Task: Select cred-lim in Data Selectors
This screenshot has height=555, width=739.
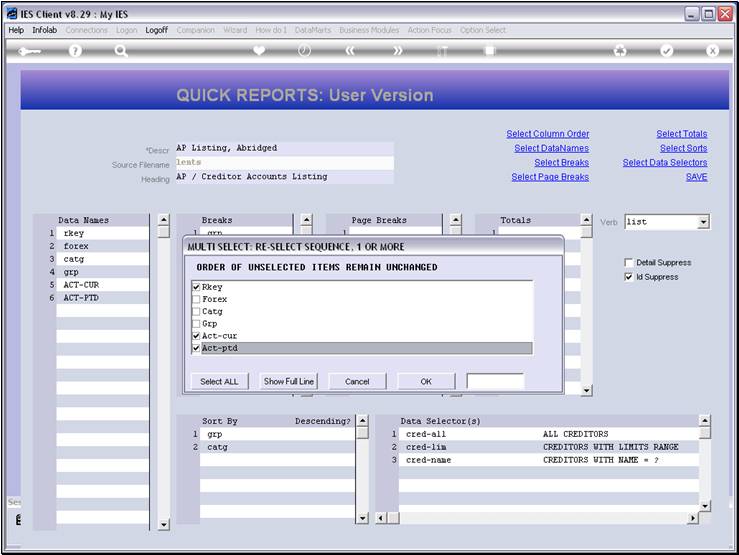Action: pyautogui.click(x=549, y=447)
